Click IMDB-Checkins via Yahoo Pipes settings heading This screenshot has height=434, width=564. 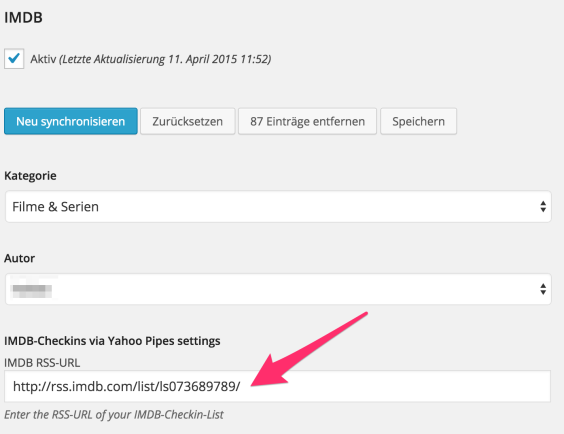112,341
